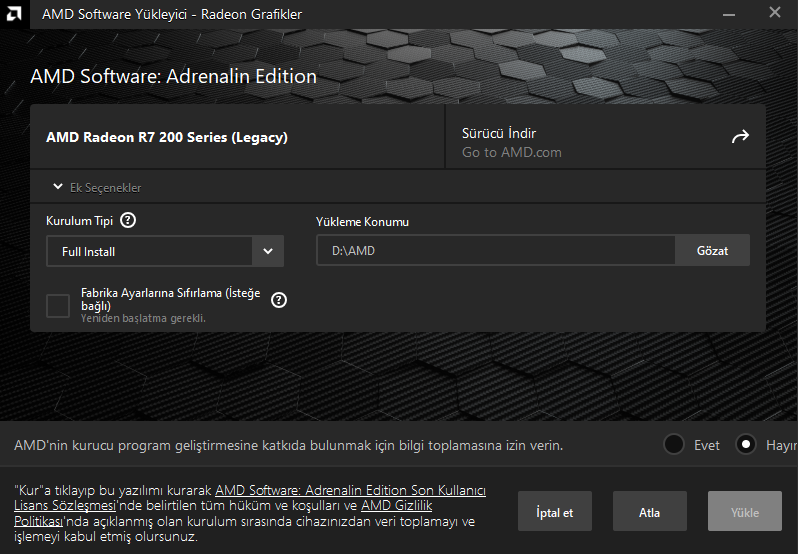Click the AMD logo in title bar
The image size is (798, 554).
click(14, 14)
